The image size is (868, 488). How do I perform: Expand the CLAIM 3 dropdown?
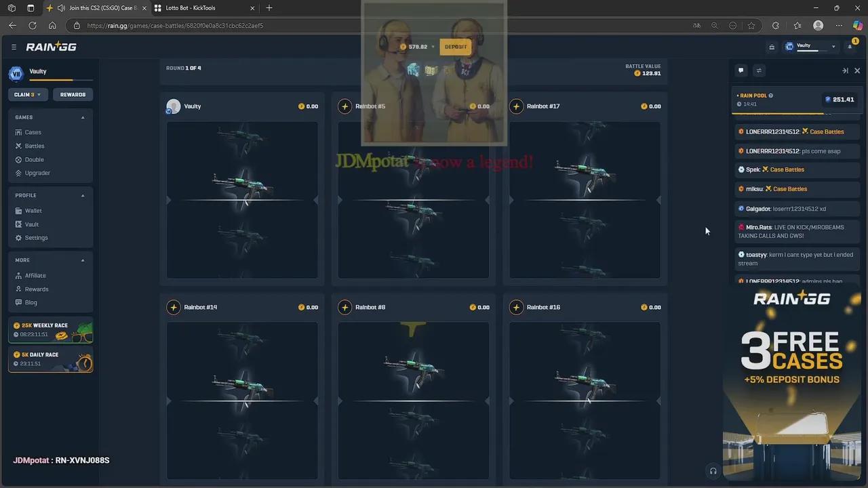[28, 94]
